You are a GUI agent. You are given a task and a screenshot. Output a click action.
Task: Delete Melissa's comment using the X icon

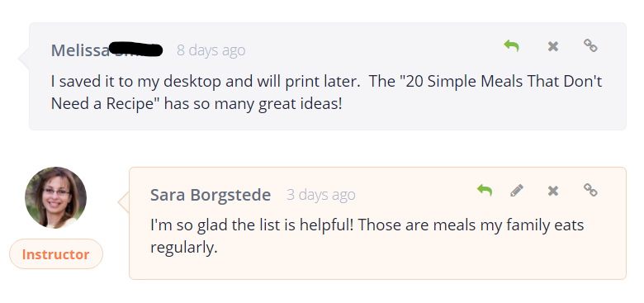553,46
